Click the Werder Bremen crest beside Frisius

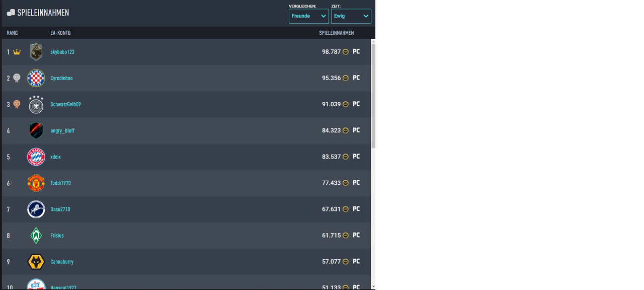coord(36,236)
